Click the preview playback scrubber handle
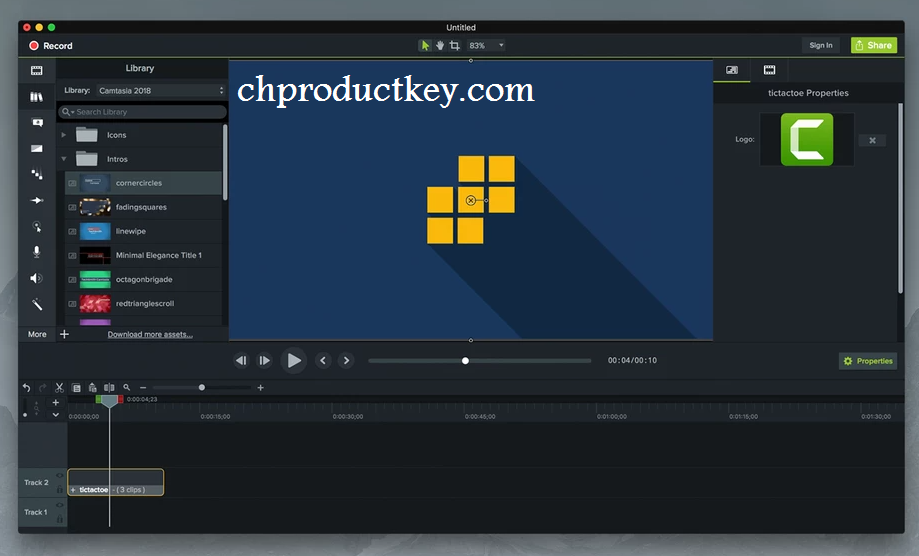 click(x=465, y=361)
